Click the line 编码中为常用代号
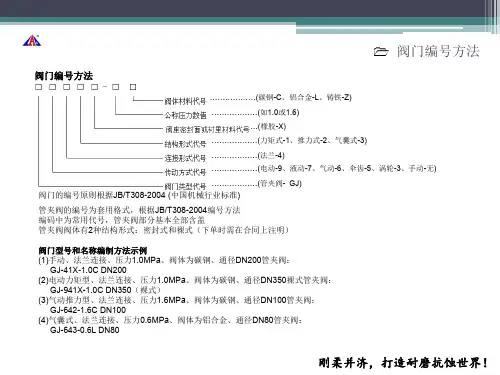 (122, 220)
